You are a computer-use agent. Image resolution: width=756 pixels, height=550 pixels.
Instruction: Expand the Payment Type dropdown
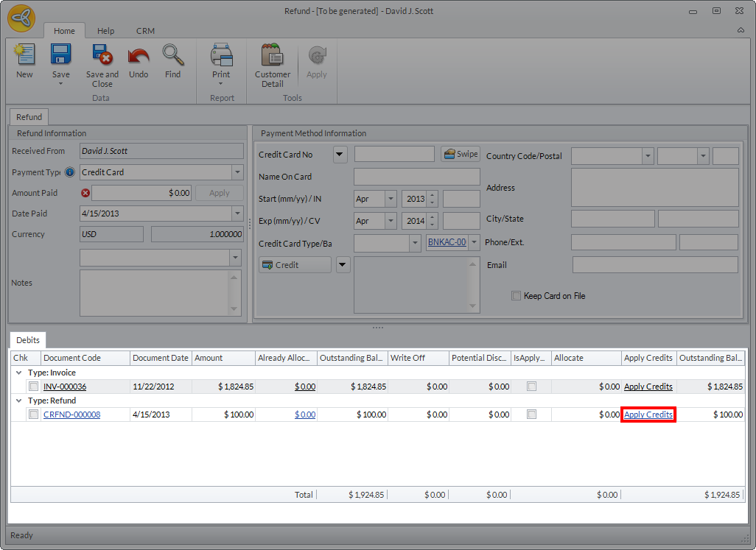pyautogui.click(x=237, y=172)
